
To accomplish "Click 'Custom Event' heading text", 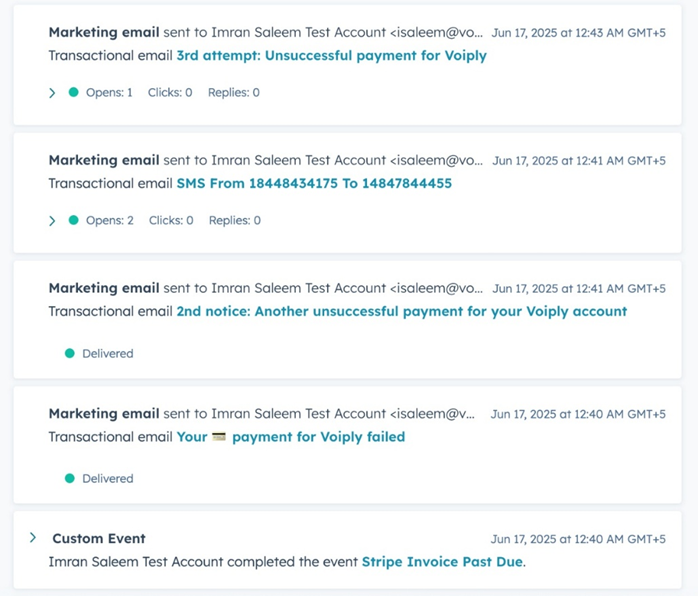I will (x=99, y=539).
